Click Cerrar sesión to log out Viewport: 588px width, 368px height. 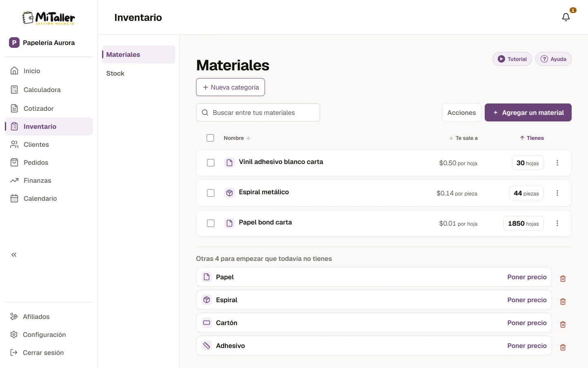pos(49,352)
